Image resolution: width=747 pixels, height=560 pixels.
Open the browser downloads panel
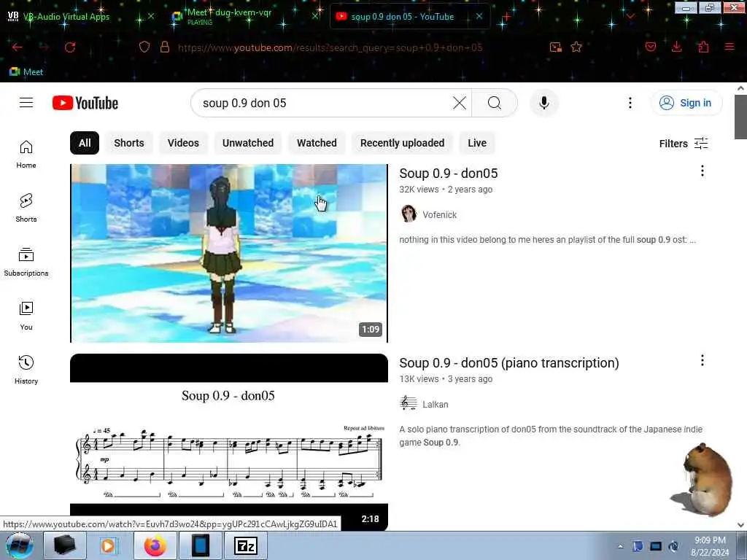tap(676, 47)
